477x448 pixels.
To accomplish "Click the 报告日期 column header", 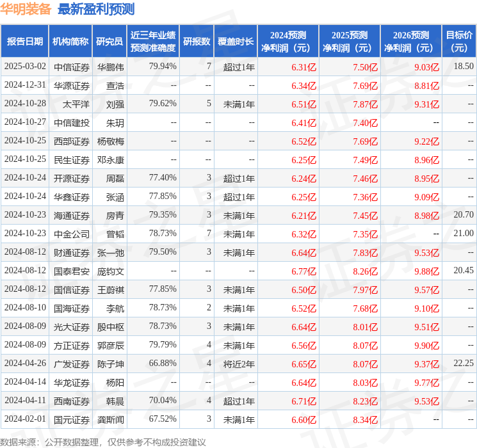I will point(24,41).
